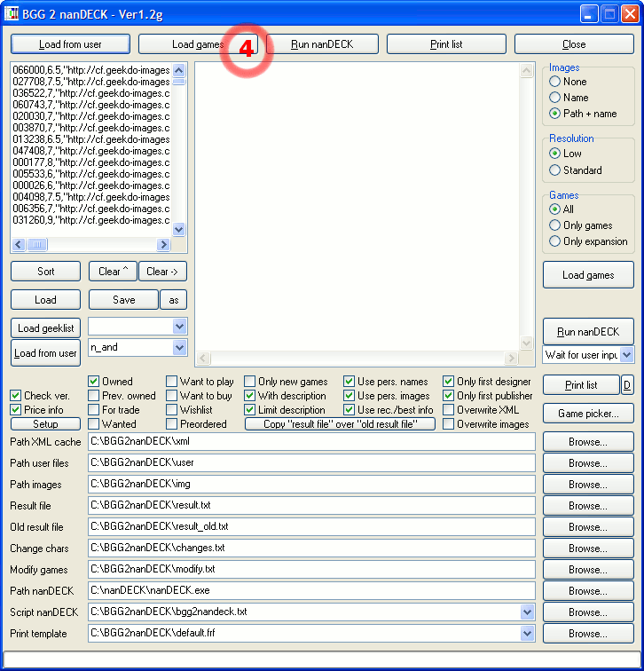Click the Close button
This screenshot has width=644, height=671.
click(574, 44)
